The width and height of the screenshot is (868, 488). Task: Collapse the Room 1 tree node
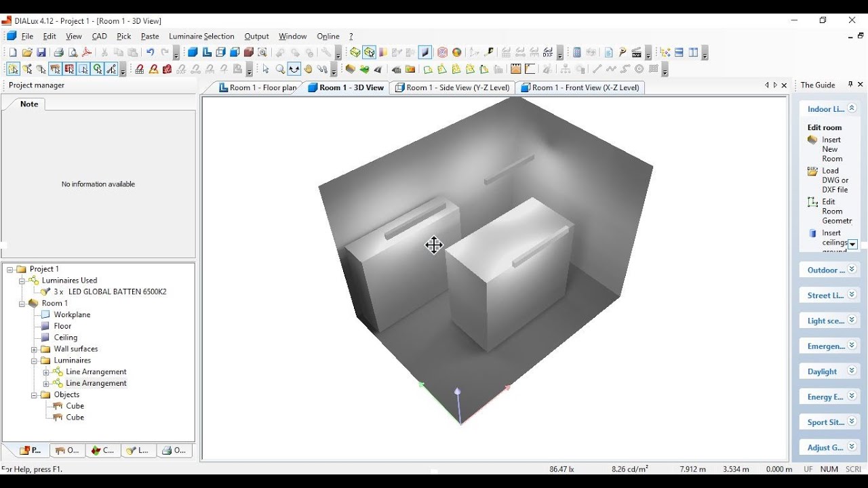(22, 304)
